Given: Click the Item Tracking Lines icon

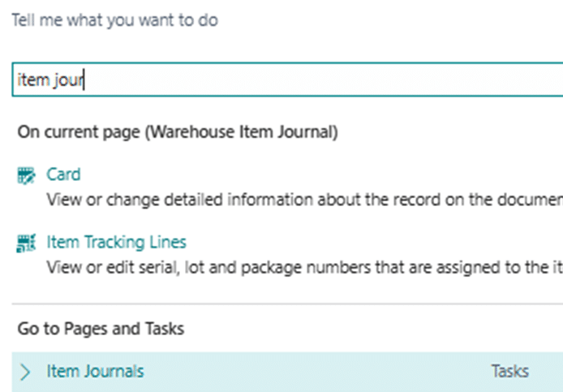Looking at the screenshot, I should pos(27,243).
